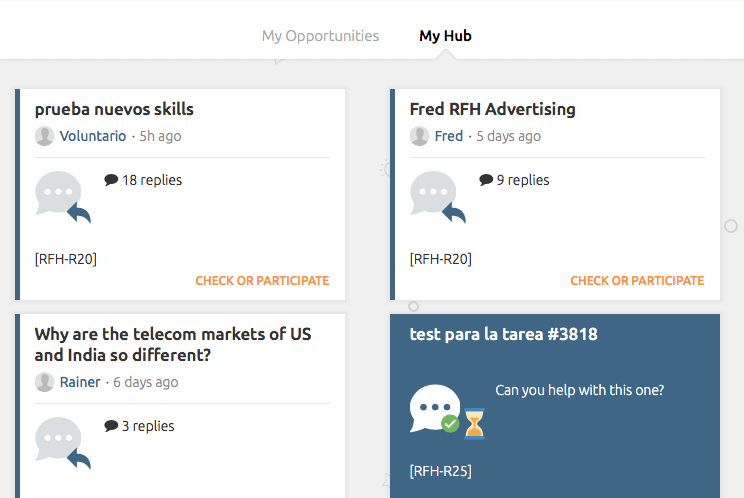Screen dimensions: 744x498
Task: Click Voluntario's avatar icon
Action: pos(45,136)
